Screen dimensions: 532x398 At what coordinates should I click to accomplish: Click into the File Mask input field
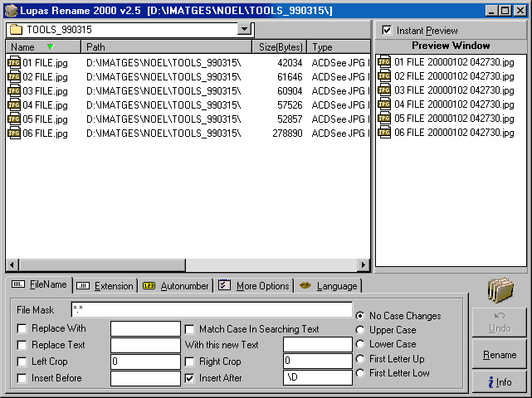click(x=211, y=309)
